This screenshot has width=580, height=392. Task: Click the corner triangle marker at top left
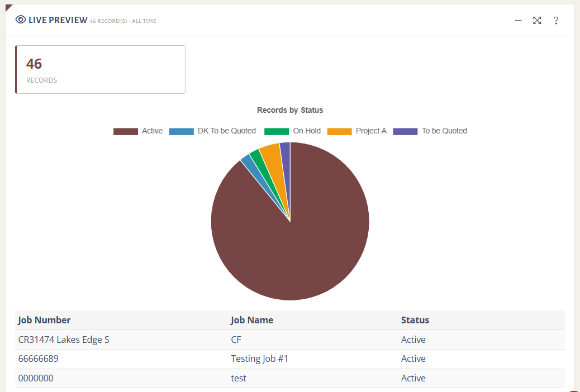point(8,7)
